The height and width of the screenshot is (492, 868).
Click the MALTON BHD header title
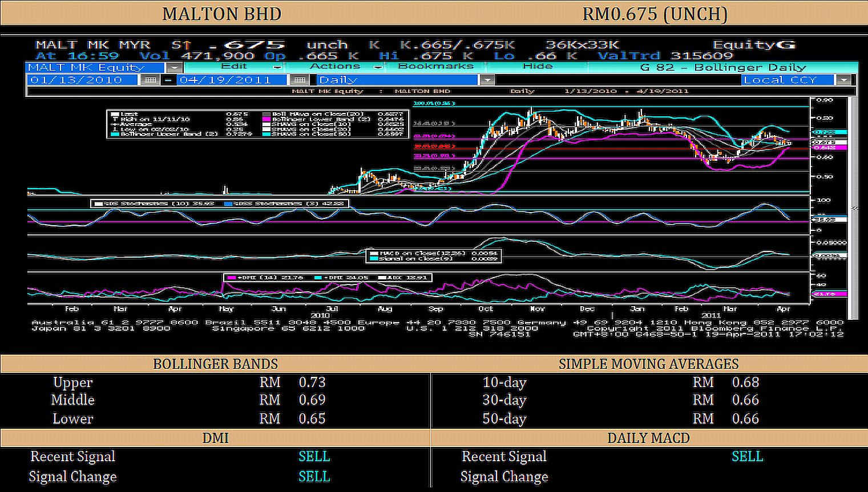(221, 14)
